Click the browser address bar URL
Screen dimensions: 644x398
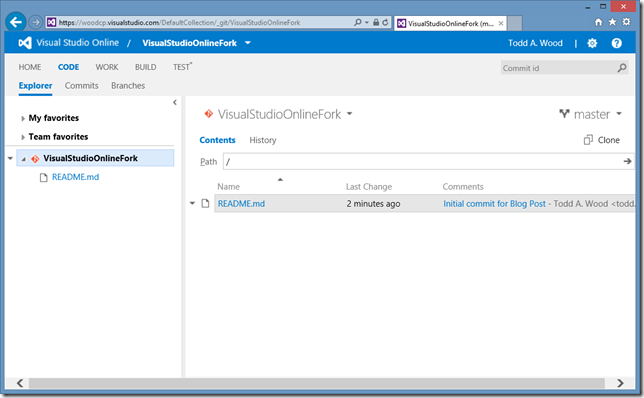point(179,23)
